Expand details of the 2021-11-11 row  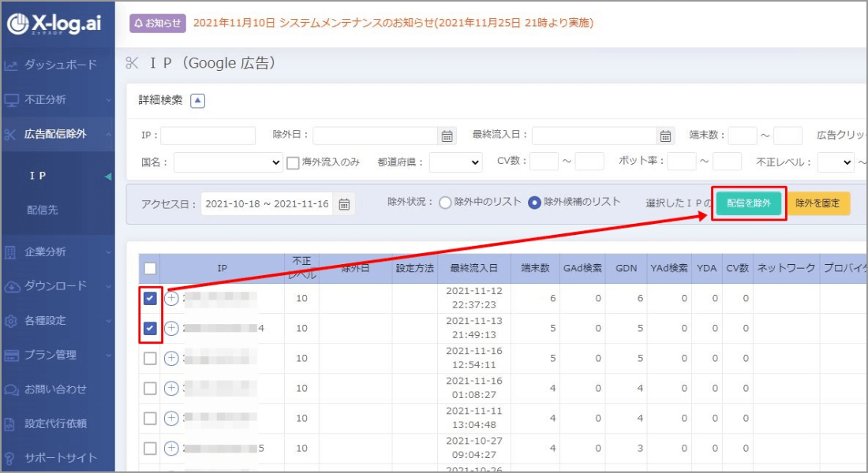(x=171, y=418)
